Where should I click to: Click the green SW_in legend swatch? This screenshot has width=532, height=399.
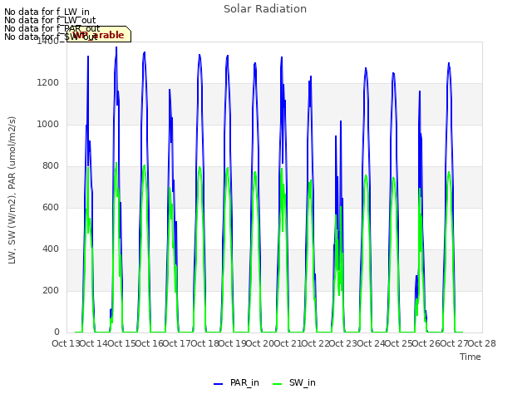point(277,384)
